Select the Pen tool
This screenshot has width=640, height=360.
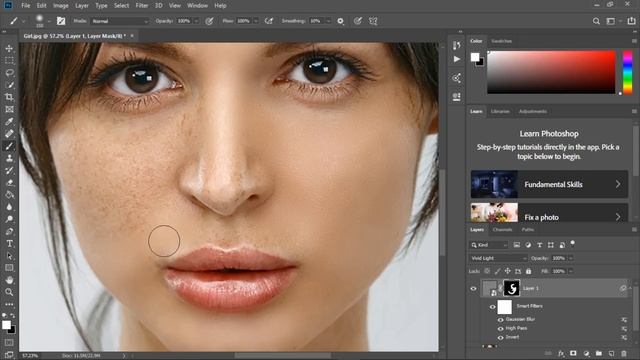click(9, 231)
